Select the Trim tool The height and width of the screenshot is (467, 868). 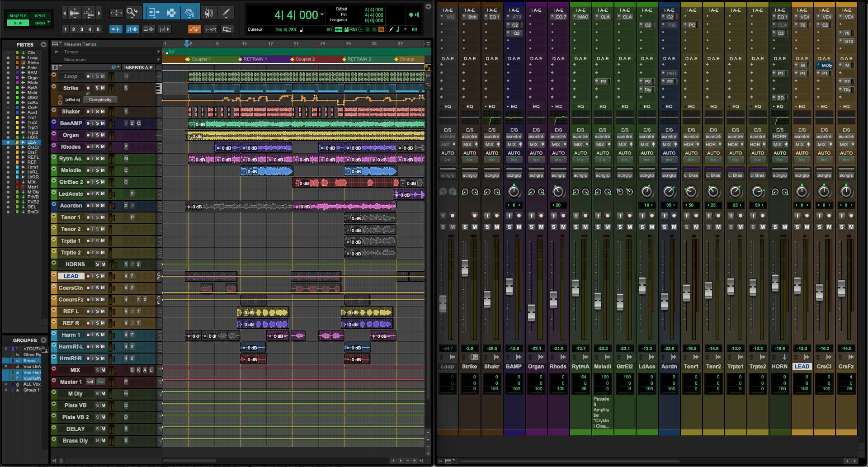tap(153, 13)
